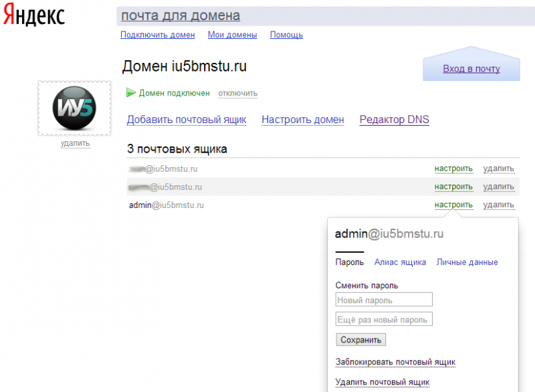The width and height of the screenshot is (535, 392).
Task: Open 'Подключить домен' menu link
Action: (158, 35)
